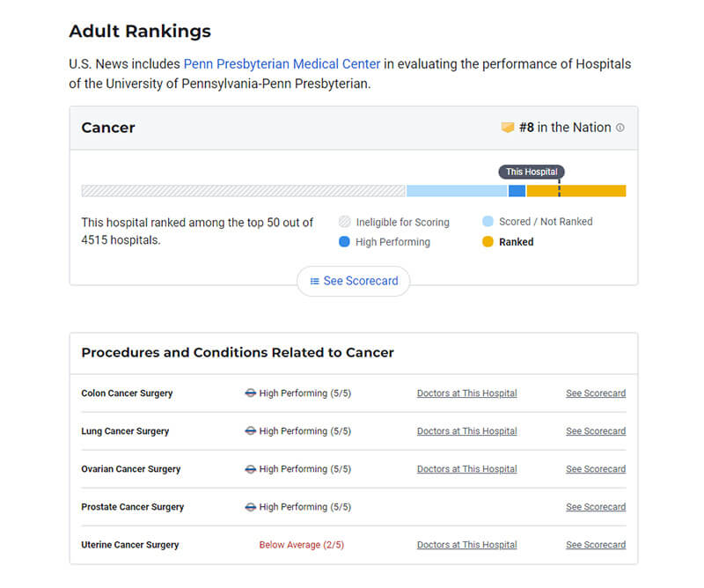The height and width of the screenshot is (588, 704).
Task: Open See Scorecard for Prostate Cancer Surgery
Action: pos(596,507)
